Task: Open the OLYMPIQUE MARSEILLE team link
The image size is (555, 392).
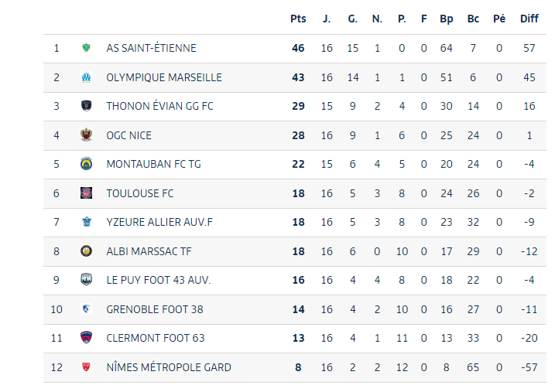Action: [164, 77]
